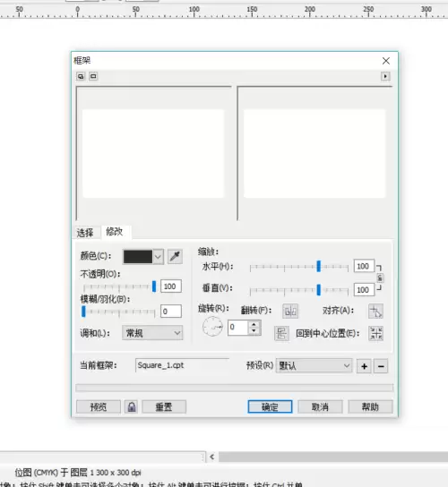The width and height of the screenshot is (448, 487).
Task: Click the horizontal flip icon
Action: click(290, 311)
